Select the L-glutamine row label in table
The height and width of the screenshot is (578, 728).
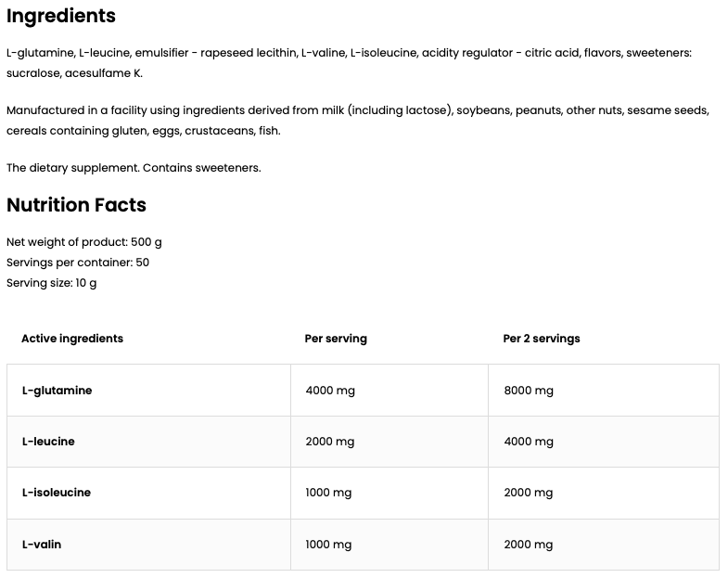[x=57, y=391]
